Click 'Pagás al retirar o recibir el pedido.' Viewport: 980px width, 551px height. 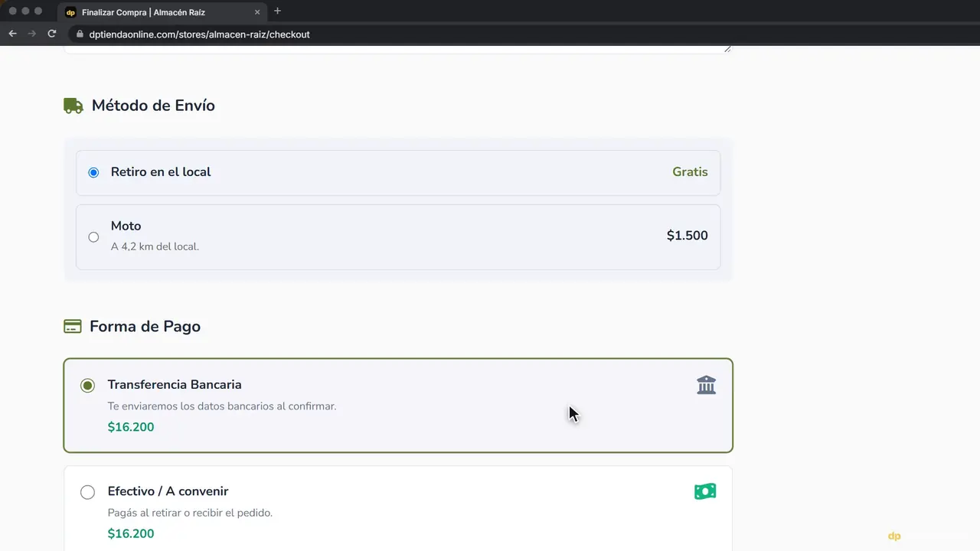pos(190,513)
